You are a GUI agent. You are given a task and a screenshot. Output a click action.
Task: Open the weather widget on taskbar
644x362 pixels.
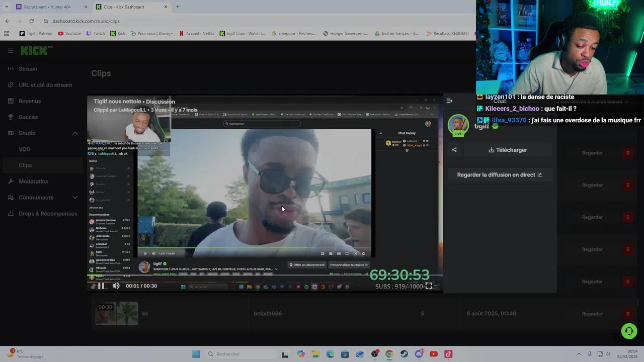[x=24, y=354]
